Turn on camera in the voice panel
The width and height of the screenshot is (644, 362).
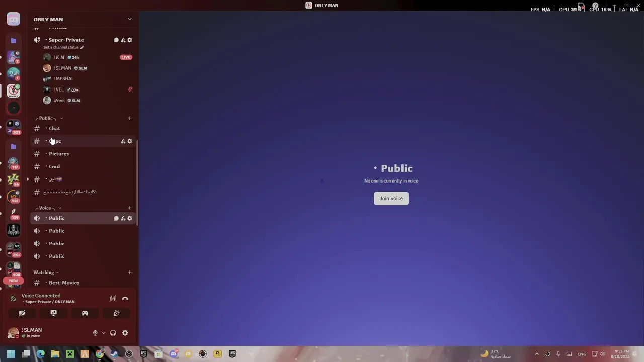(22, 313)
